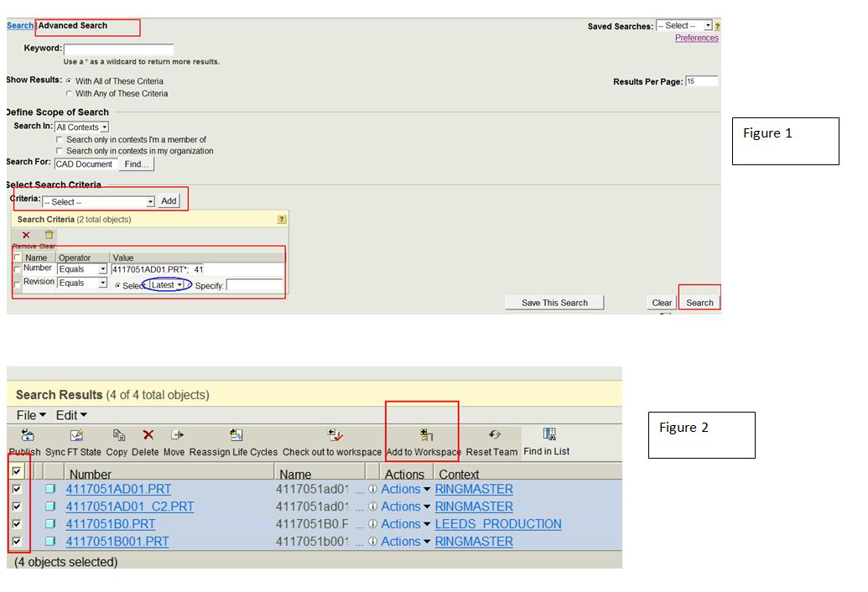Uncheck the 4117051B0.PRT row checkbox
Image resolution: width=868 pixels, height=592 pixels.
tap(17, 524)
